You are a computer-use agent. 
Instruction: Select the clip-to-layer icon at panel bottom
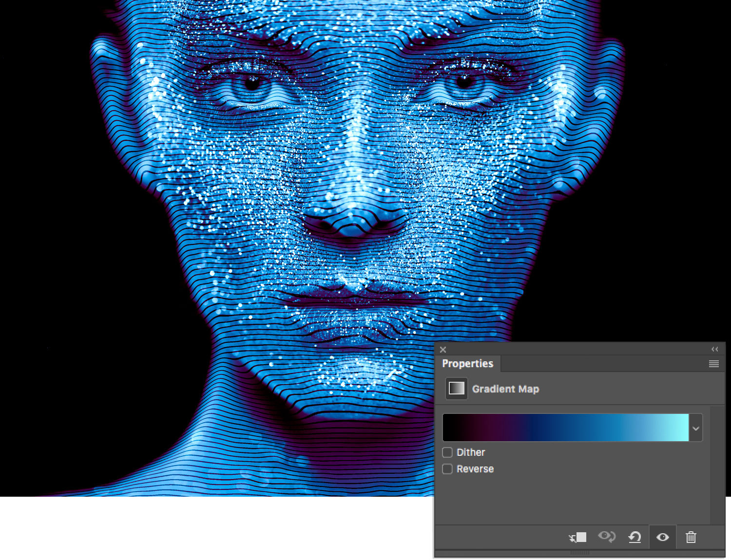coord(578,537)
